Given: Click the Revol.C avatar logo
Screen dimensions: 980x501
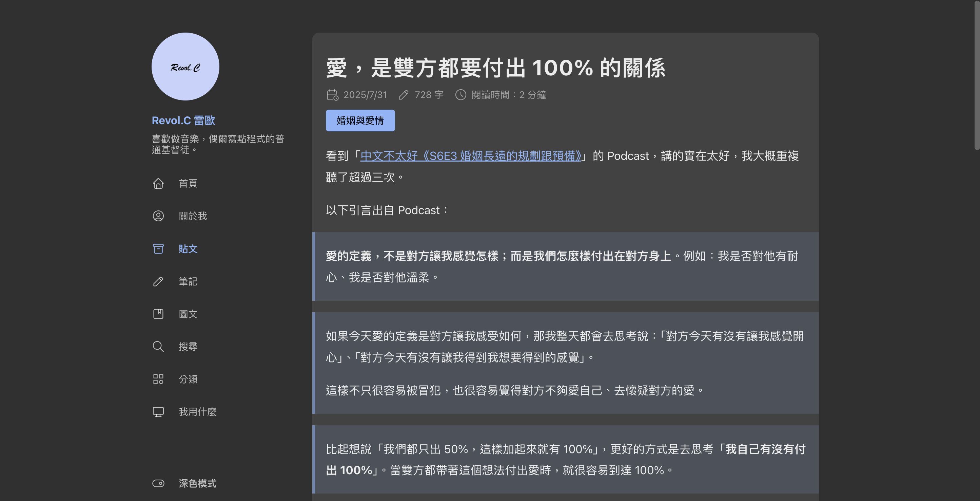Looking at the screenshot, I should pos(185,67).
